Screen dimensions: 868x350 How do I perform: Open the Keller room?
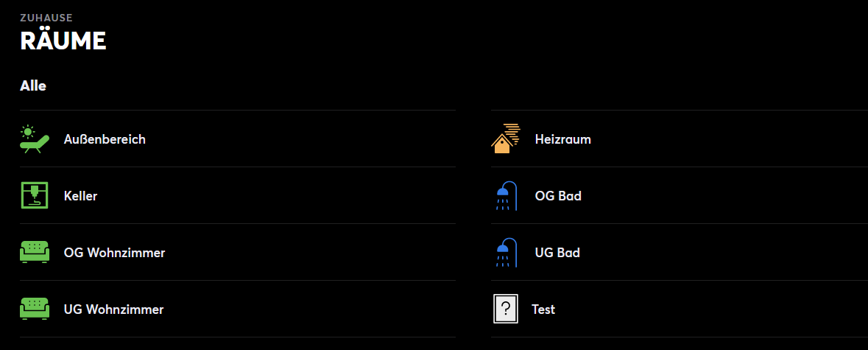(80, 196)
